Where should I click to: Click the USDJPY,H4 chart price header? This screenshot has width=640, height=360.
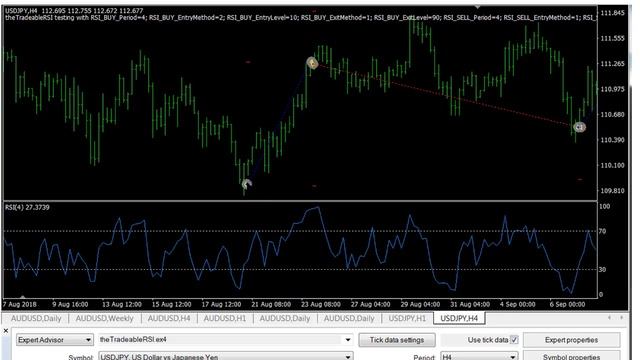point(74,11)
